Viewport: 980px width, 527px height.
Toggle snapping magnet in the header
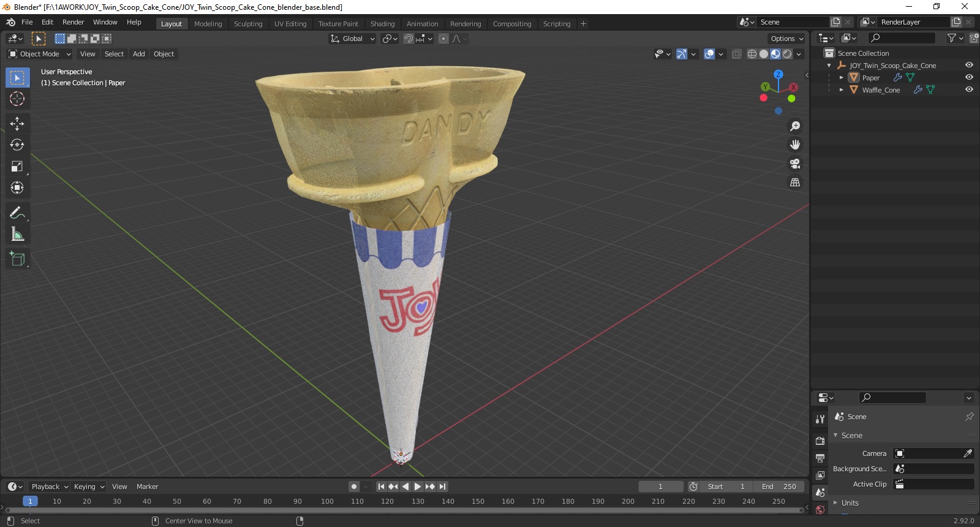coord(409,39)
